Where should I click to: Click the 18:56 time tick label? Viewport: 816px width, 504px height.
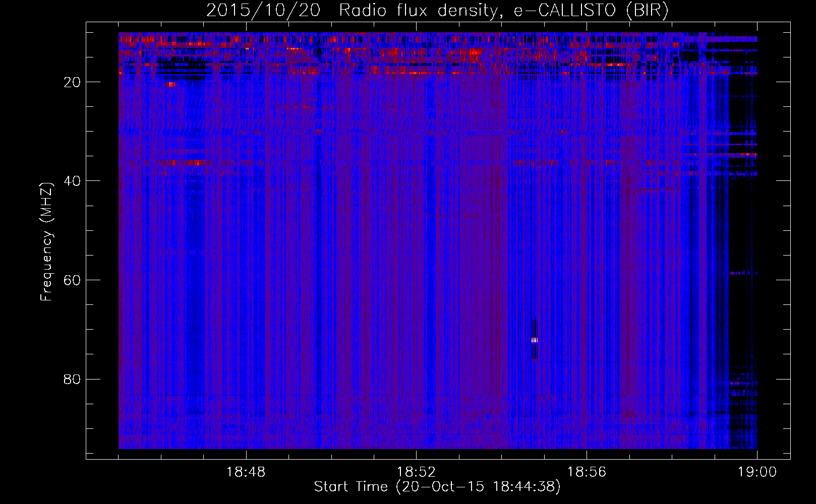[587, 472]
